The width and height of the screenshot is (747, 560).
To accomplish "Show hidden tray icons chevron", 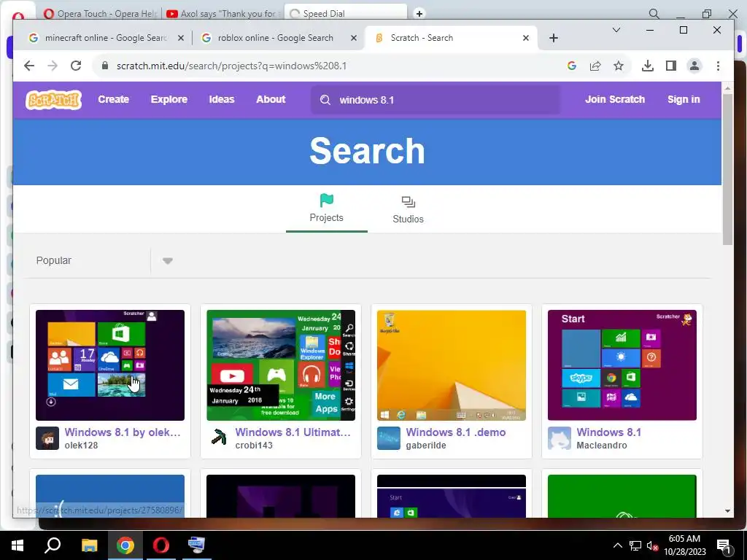I will click(617, 545).
